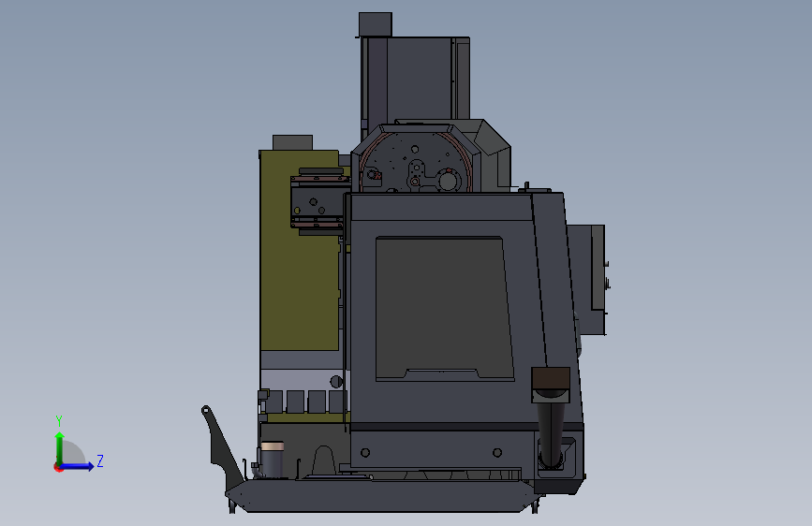Select the large front door window panel
The width and height of the screenshot is (812, 526).
tap(444, 309)
